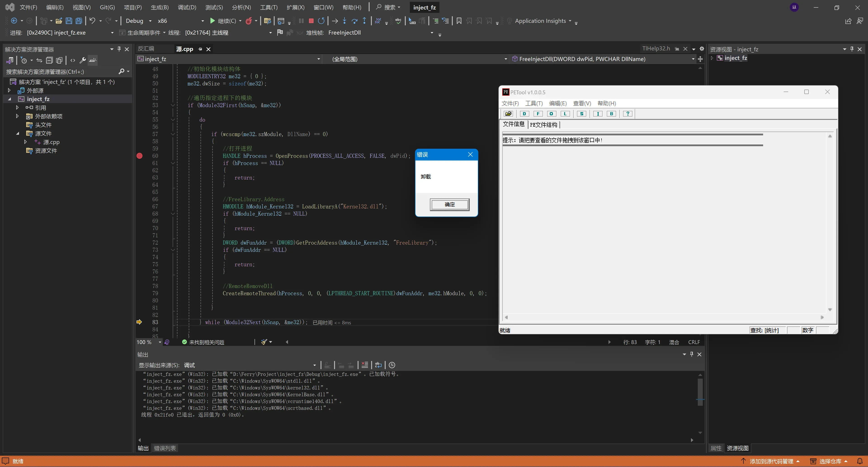Click the Step Over curved arrow icon
868x467 pixels.
(354, 21)
